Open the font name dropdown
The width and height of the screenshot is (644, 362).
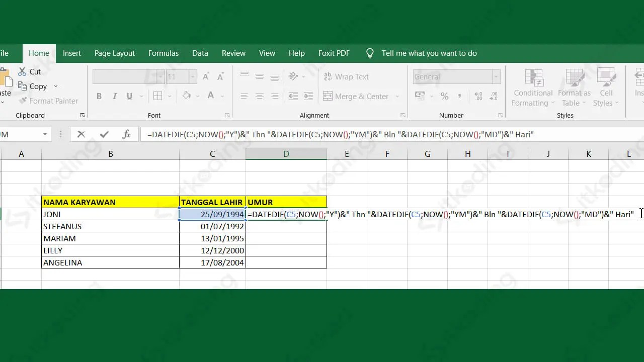pos(160,77)
